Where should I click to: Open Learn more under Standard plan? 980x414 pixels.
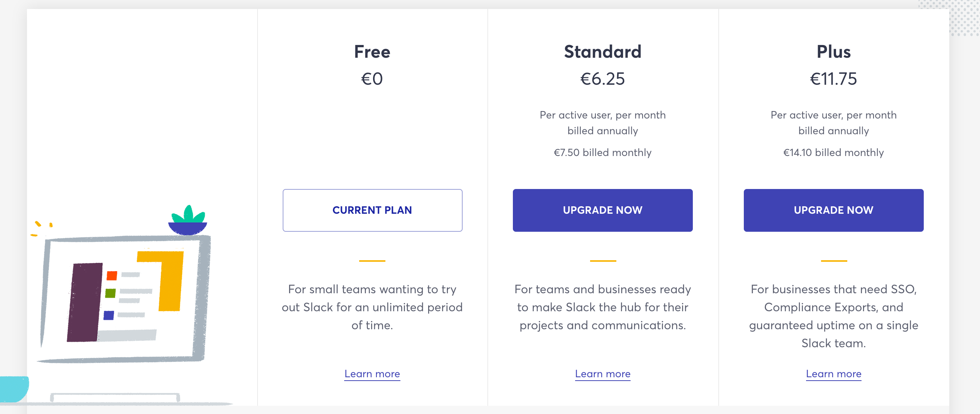tap(602, 373)
